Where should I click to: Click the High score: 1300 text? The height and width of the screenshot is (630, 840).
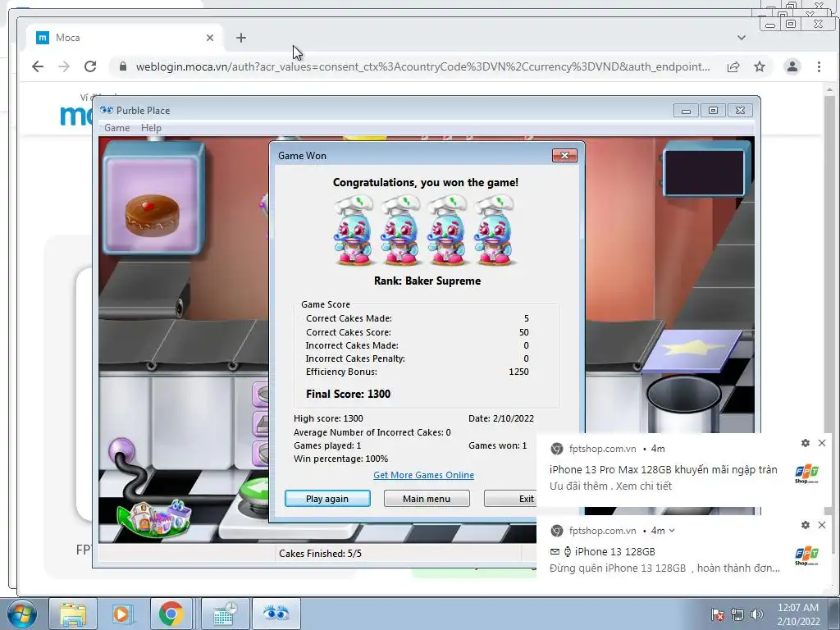coord(328,418)
